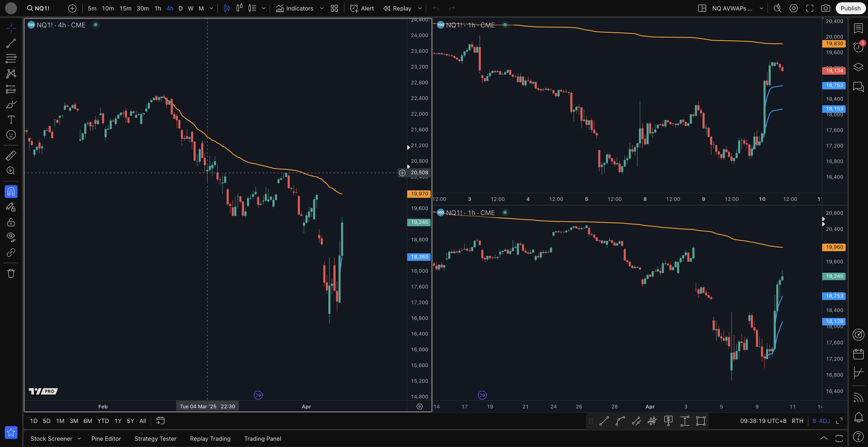Open the watchlist panel icon

point(858,28)
